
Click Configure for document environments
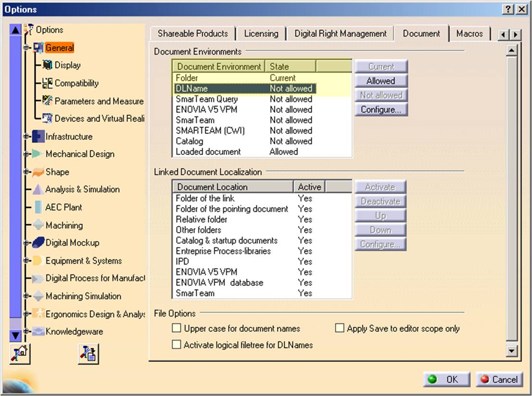(380, 110)
